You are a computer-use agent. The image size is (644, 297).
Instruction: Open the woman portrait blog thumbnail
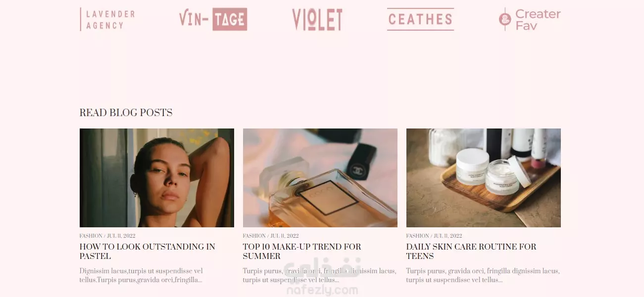point(157,178)
